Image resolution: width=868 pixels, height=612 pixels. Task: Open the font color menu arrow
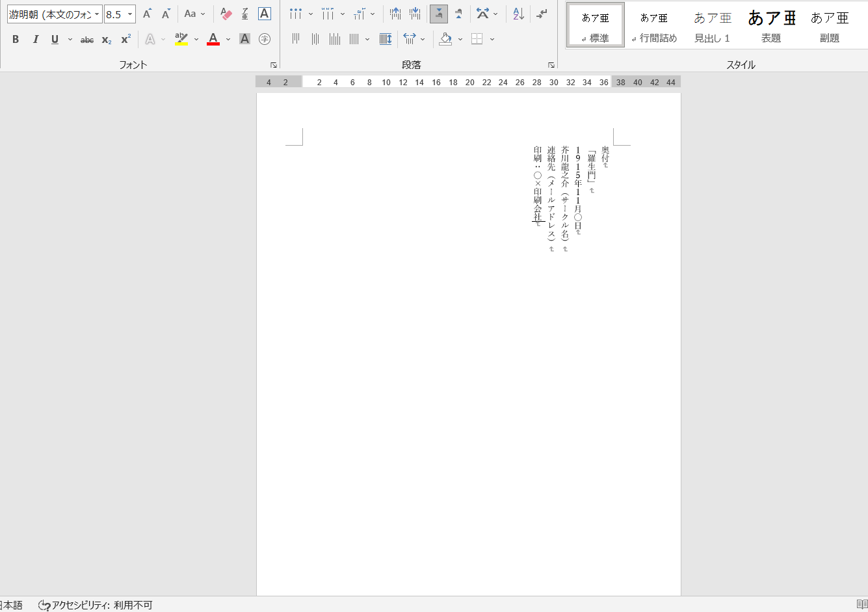tap(227, 39)
